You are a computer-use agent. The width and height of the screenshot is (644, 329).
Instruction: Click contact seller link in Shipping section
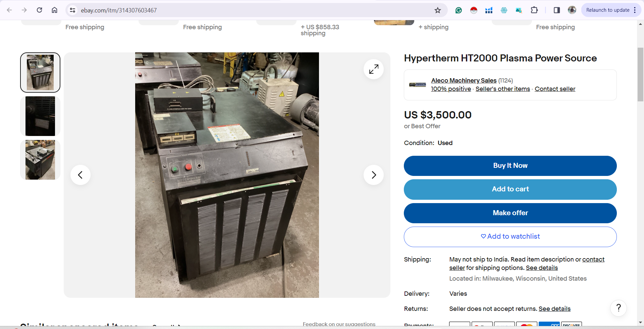[x=593, y=260]
